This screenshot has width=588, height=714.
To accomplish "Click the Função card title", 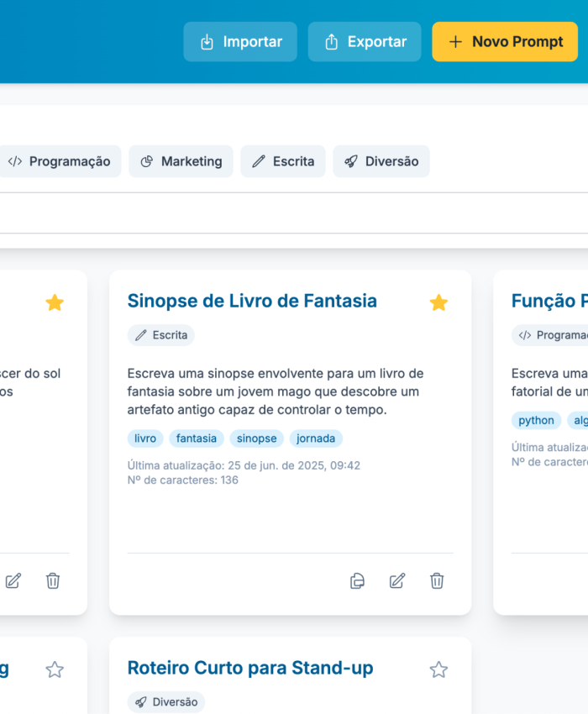I will [549, 301].
